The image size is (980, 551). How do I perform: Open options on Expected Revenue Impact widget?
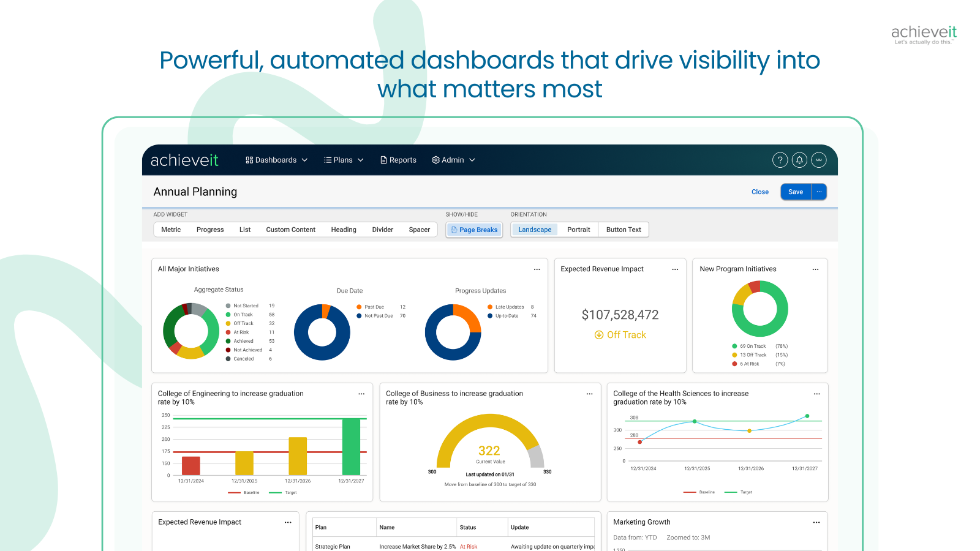click(x=675, y=269)
